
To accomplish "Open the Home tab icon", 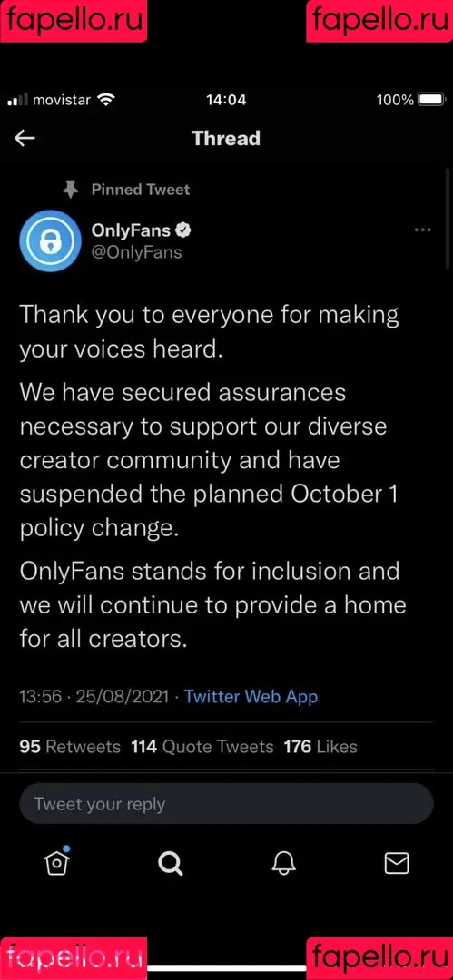I will pos(57,862).
